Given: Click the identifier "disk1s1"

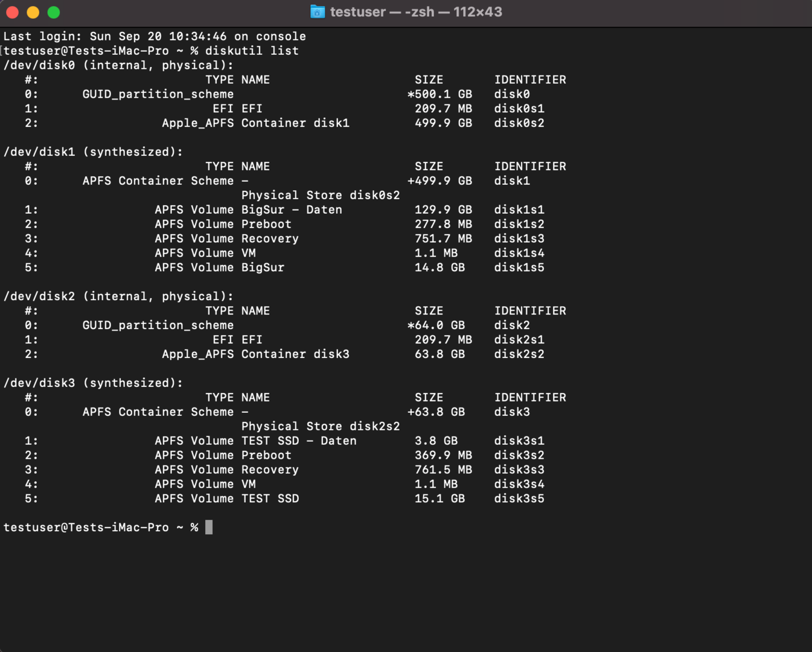Looking at the screenshot, I should tap(519, 210).
